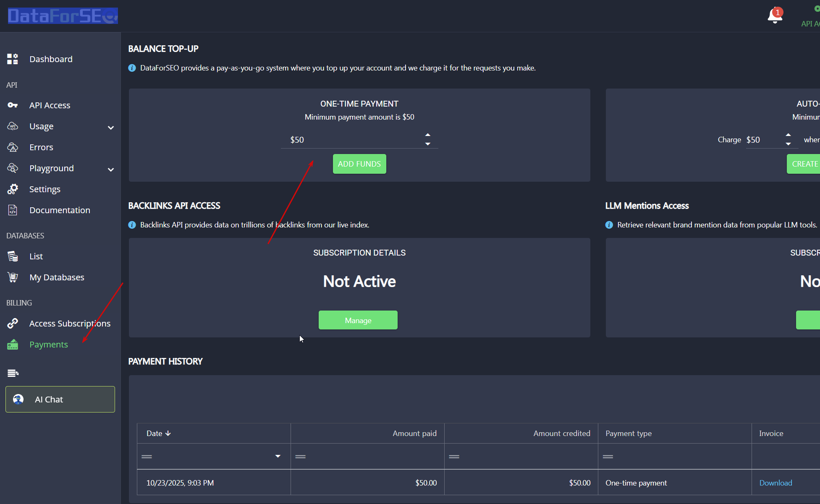Open the Payments menu item
Viewport: 820px width, 504px height.
coord(49,345)
